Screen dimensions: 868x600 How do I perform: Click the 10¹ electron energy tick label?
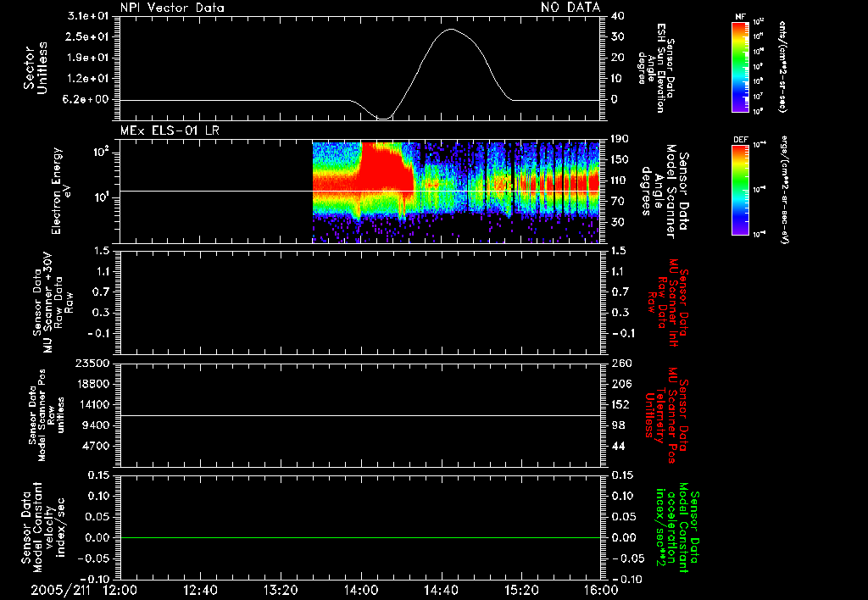[102, 197]
